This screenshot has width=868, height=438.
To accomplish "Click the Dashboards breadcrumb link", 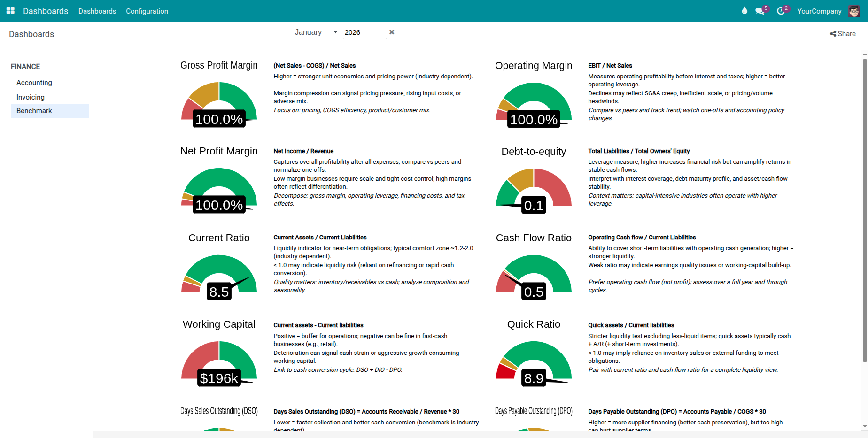I will point(31,34).
